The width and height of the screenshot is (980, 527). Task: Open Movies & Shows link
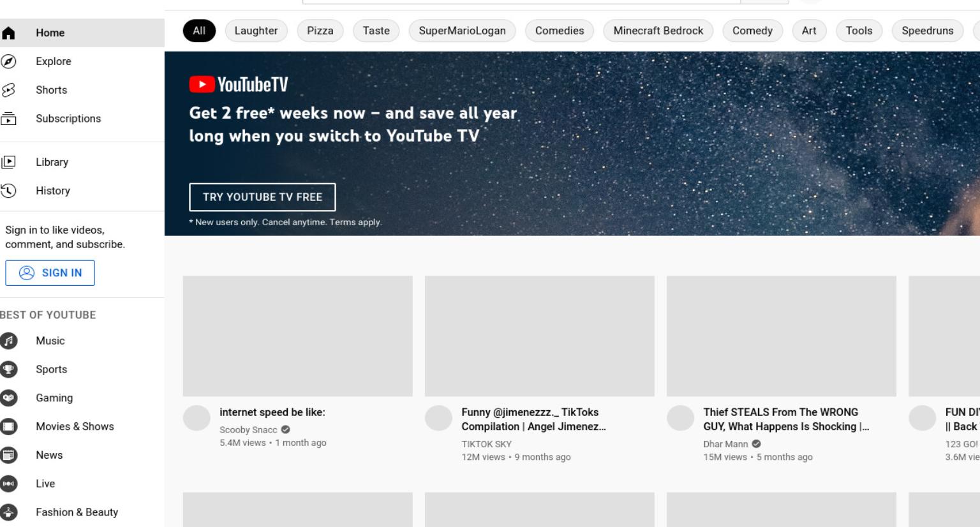point(75,426)
